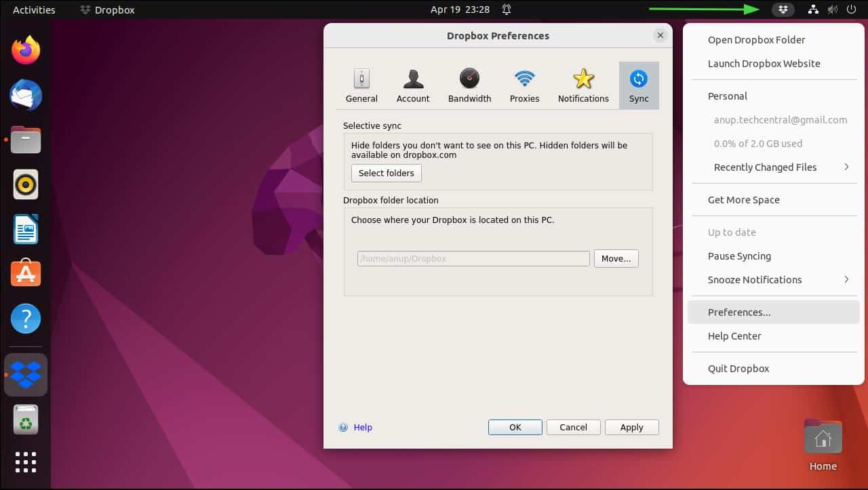The width and height of the screenshot is (868, 490).
Task: Open Ubuntu Software from the dock
Action: (x=26, y=274)
